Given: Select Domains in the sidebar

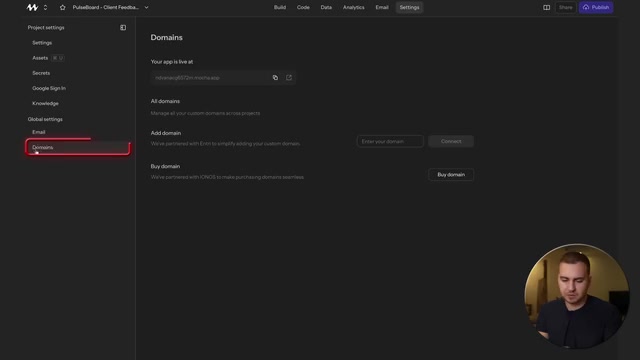Looking at the screenshot, I should (78, 147).
